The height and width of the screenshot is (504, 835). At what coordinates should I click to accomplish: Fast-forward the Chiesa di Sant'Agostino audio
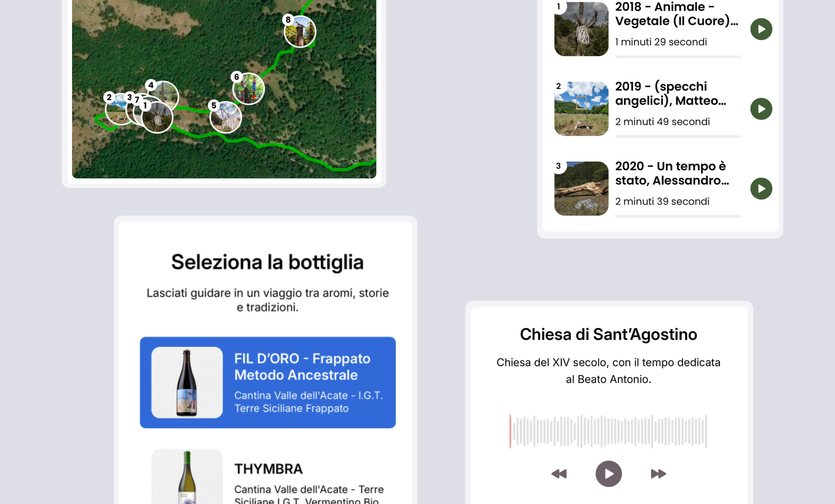(658, 473)
